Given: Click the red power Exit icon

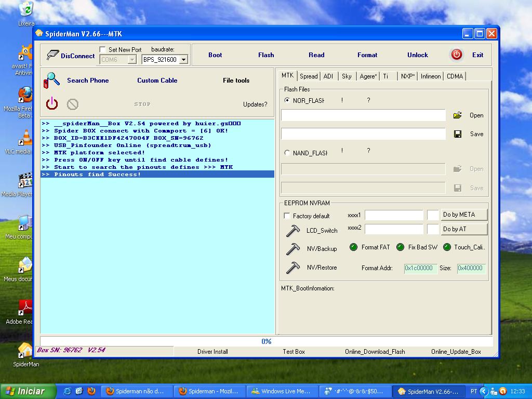Looking at the screenshot, I should click(456, 55).
